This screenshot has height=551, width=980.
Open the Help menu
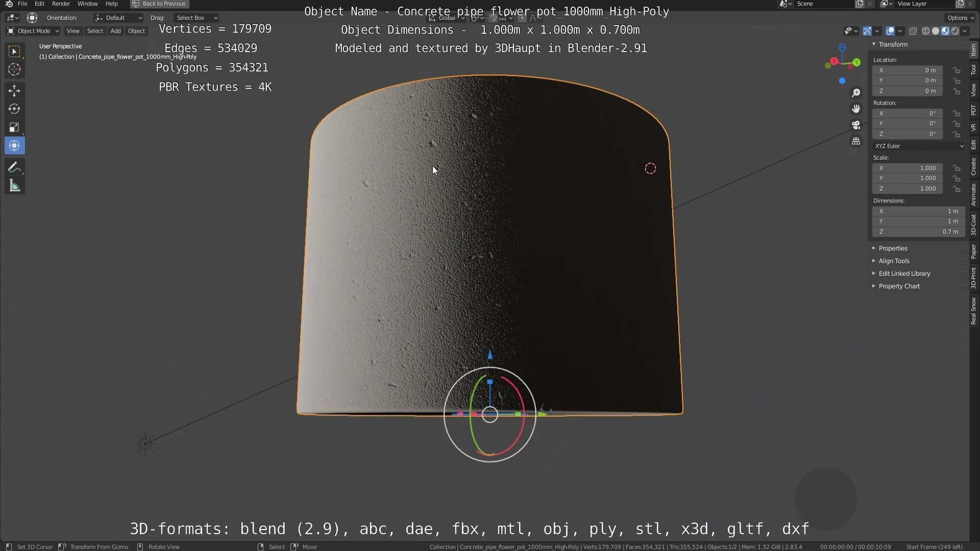pos(111,4)
